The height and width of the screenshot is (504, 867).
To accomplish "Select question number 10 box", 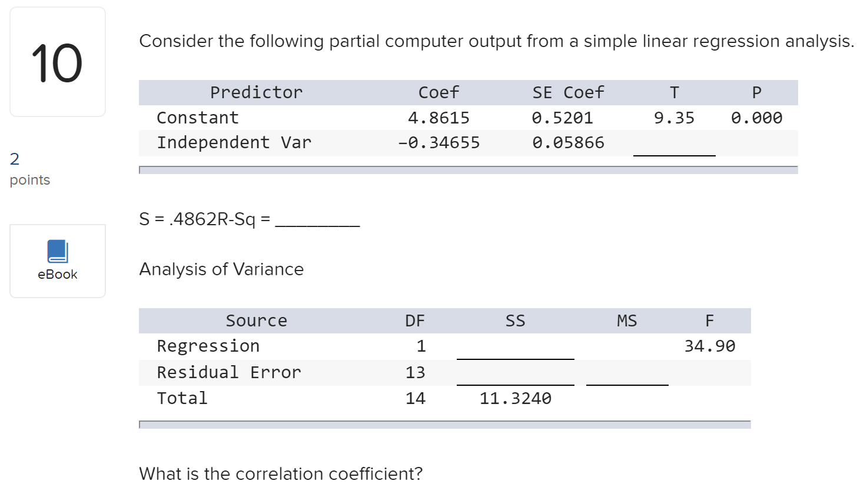I will coord(58,62).
